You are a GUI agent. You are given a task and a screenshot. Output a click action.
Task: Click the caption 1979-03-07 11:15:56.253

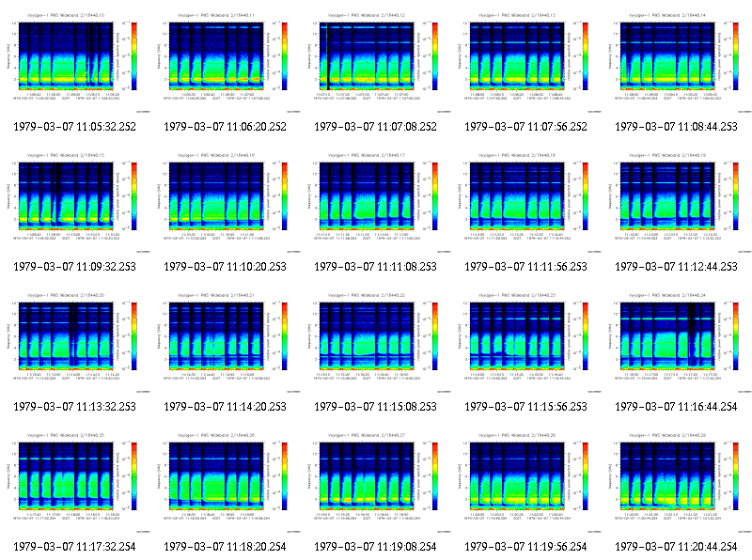coord(526,407)
